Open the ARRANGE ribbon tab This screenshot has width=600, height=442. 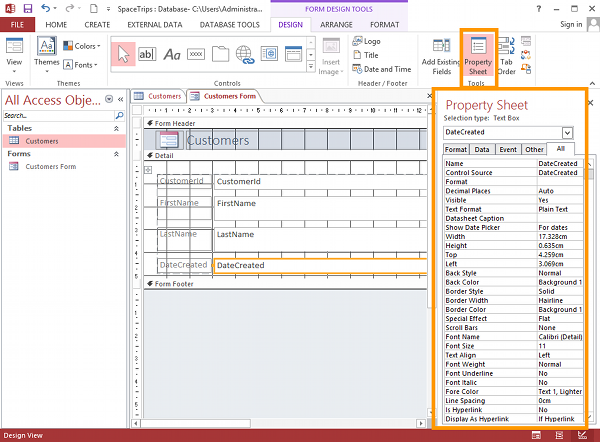pyautogui.click(x=336, y=25)
